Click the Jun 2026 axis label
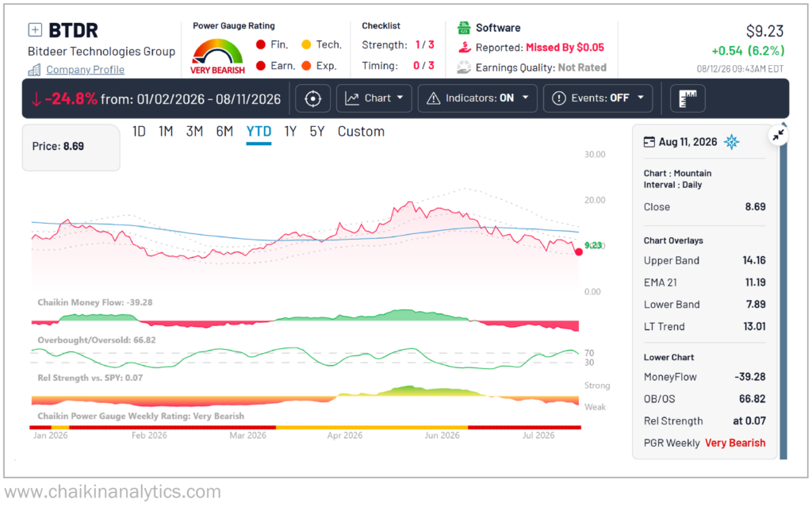 (442, 436)
